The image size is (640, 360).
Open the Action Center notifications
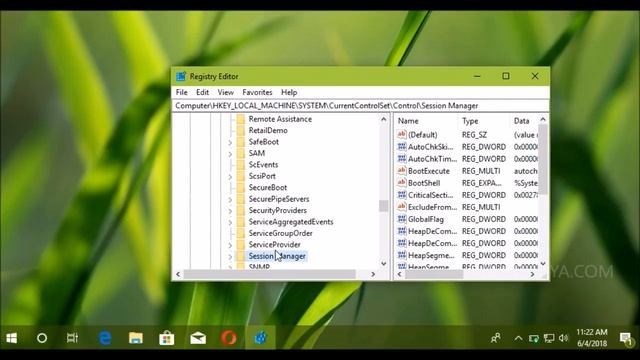coord(626,338)
